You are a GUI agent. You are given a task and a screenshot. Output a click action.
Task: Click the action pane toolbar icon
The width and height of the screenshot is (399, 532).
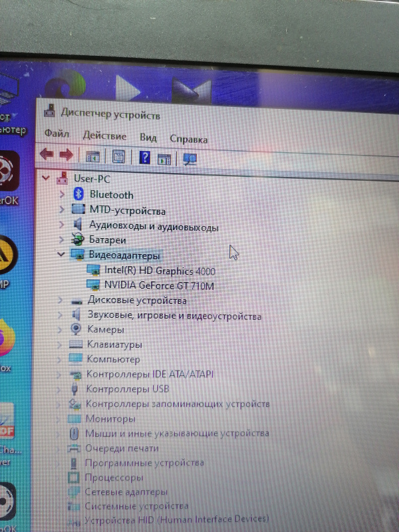(164, 159)
